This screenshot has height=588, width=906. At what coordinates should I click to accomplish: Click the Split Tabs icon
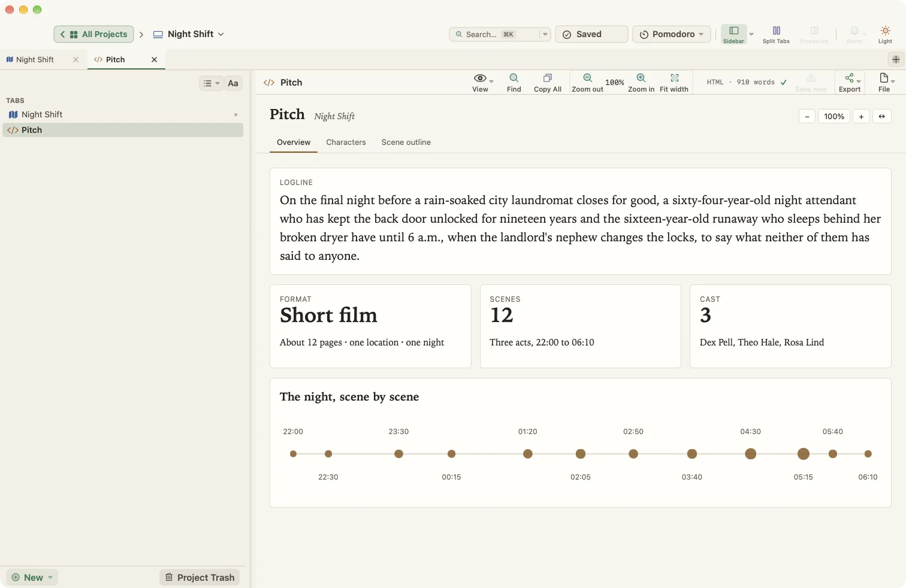776,31
